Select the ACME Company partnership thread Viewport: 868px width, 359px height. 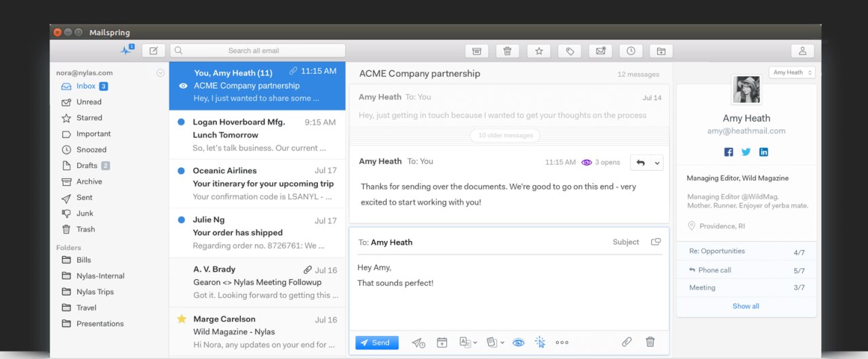click(257, 85)
